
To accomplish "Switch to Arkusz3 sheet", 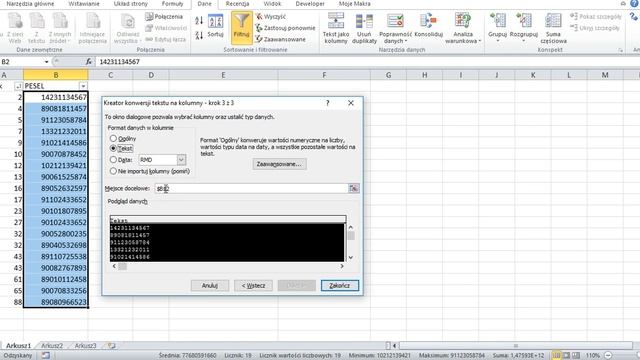I will tap(85, 345).
